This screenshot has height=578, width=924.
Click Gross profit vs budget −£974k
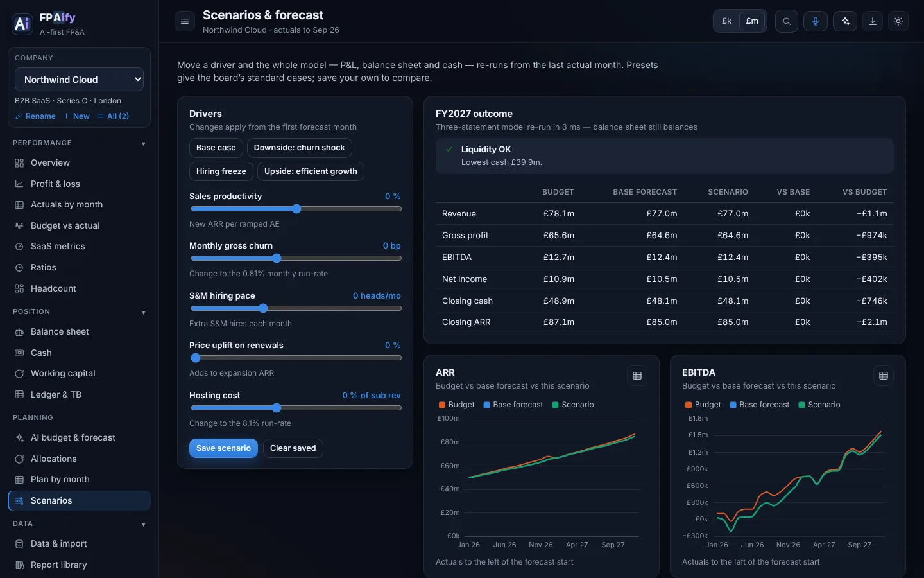872,236
